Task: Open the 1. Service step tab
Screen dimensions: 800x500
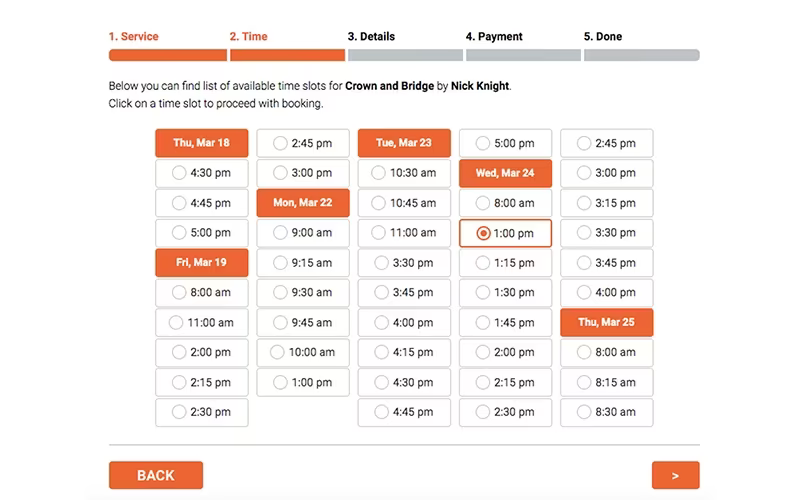Action: pyautogui.click(x=134, y=36)
